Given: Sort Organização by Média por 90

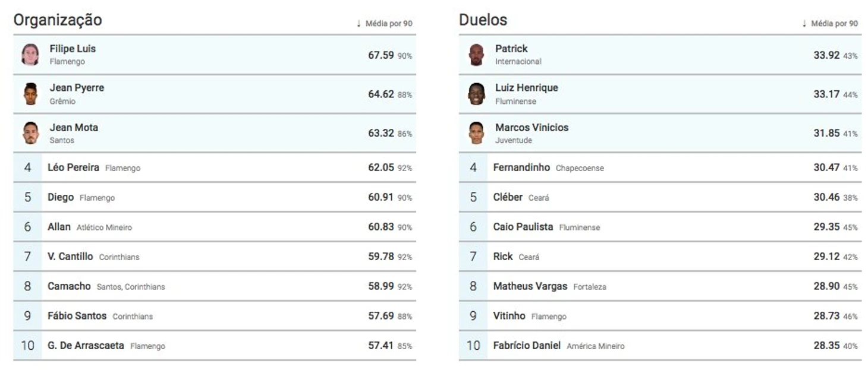Looking at the screenshot, I should click(x=385, y=24).
